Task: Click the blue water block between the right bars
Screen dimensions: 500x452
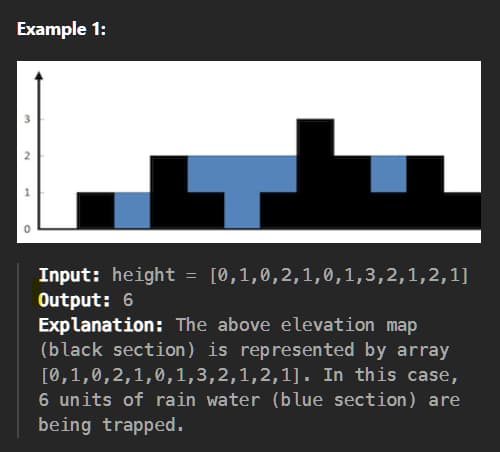Action: [x=389, y=174]
